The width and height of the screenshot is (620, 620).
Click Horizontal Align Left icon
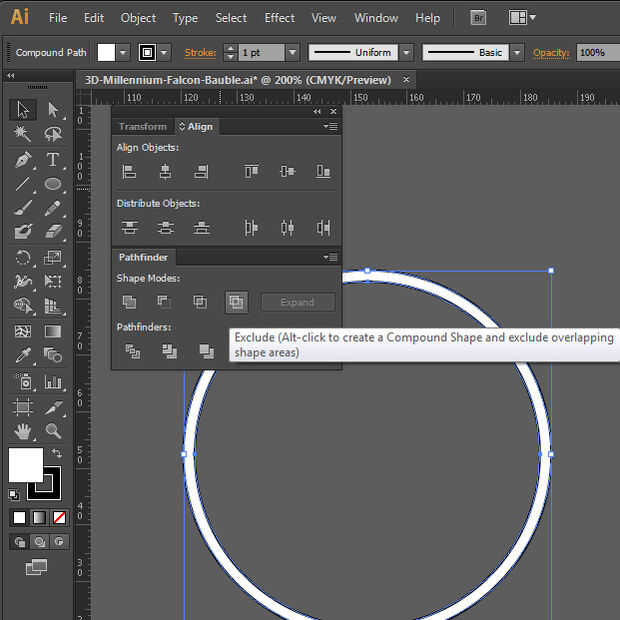[x=129, y=172]
